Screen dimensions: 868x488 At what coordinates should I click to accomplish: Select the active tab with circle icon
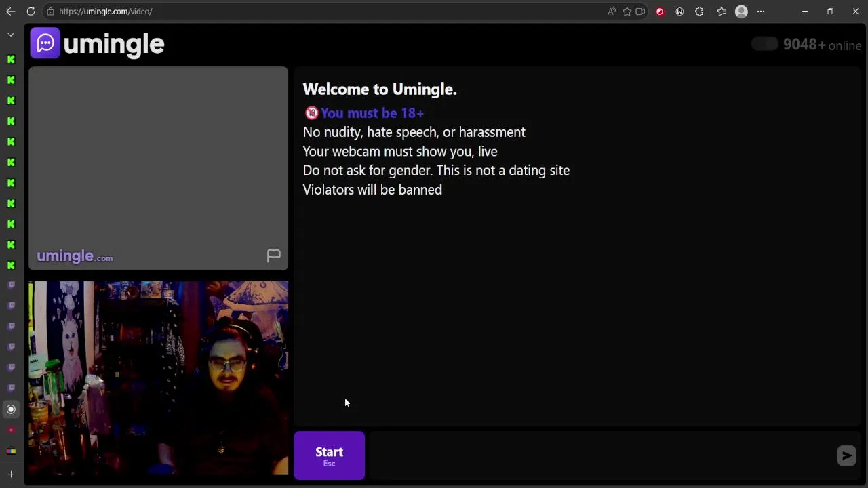(x=11, y=409)
